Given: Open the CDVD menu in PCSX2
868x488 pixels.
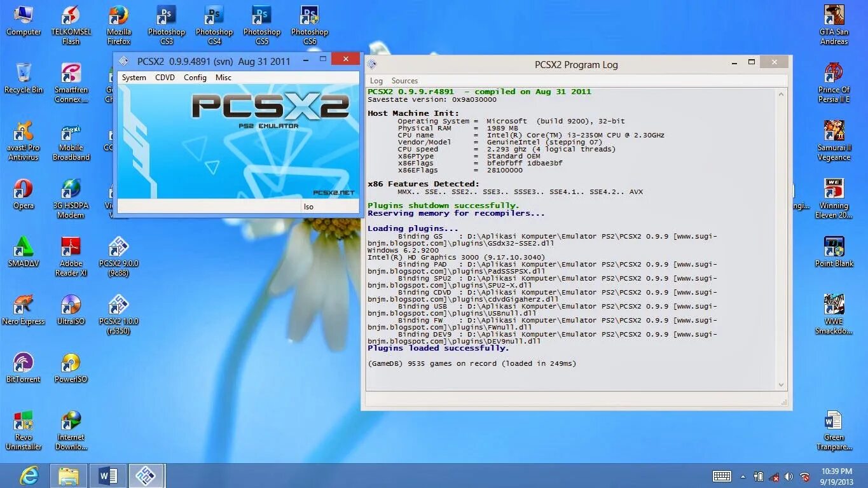Looking at the screenshot, I should 165,77.
